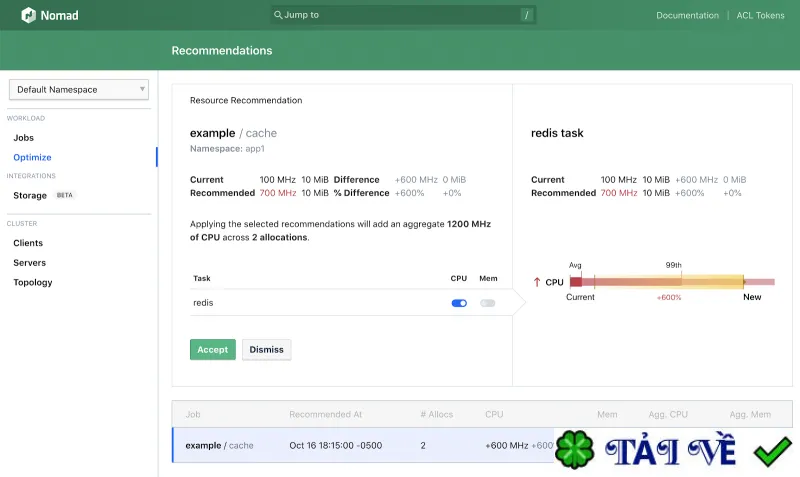Click the 'Oct 16 18:15:00 -0500' cell
The image size is (800, 477).
coord(336,445)
